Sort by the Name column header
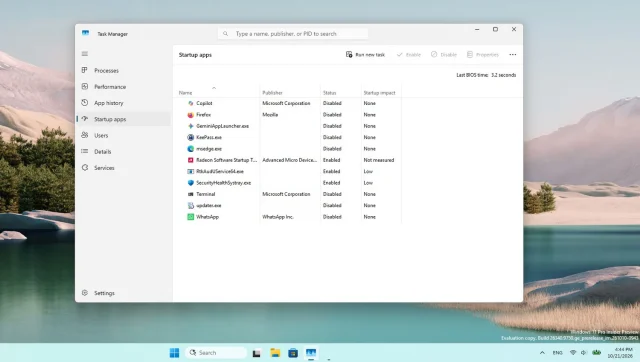 tap(185, 93)
